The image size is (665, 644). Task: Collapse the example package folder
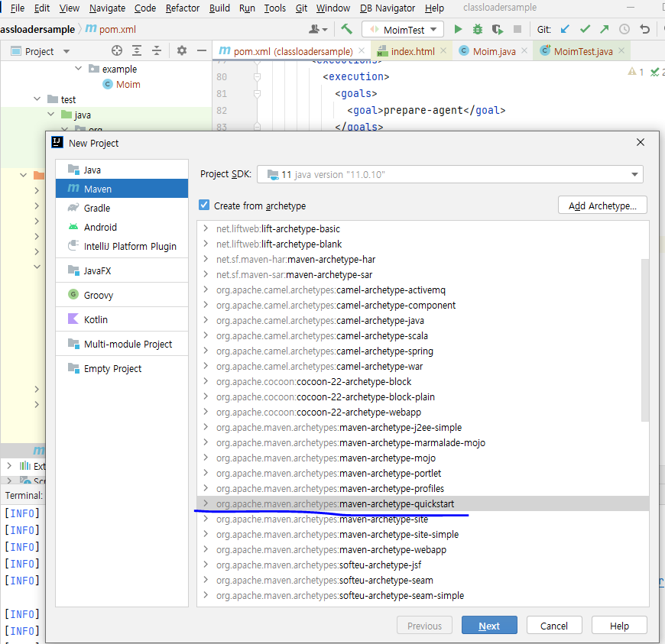coord(79,68)
